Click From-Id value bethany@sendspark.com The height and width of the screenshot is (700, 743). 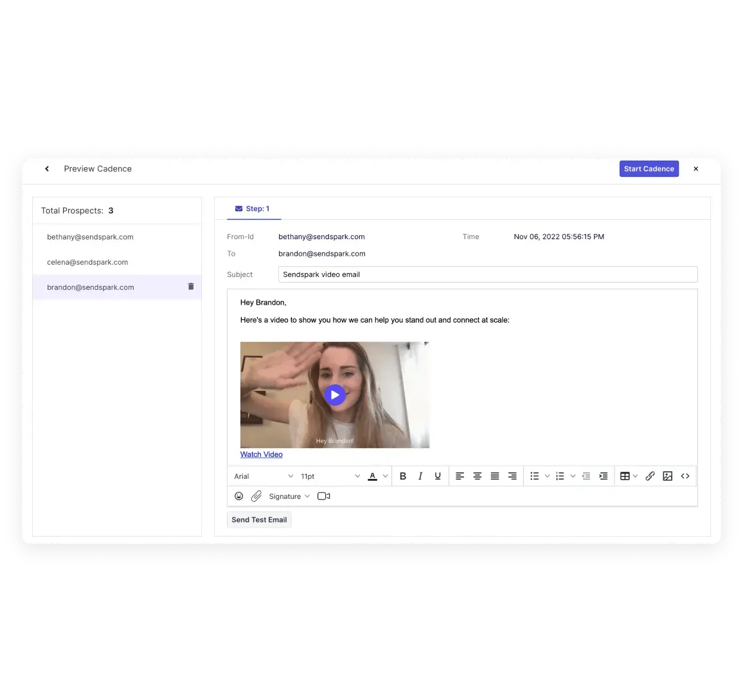(x=321, y=237)
